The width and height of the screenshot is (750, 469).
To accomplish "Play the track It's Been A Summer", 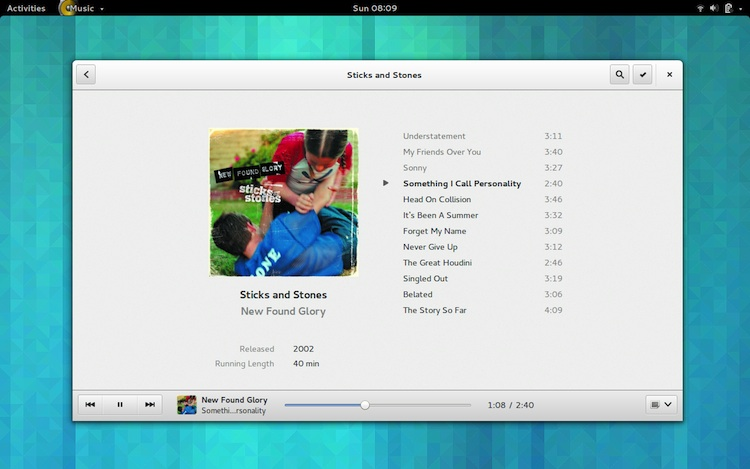I will point(441,215).
